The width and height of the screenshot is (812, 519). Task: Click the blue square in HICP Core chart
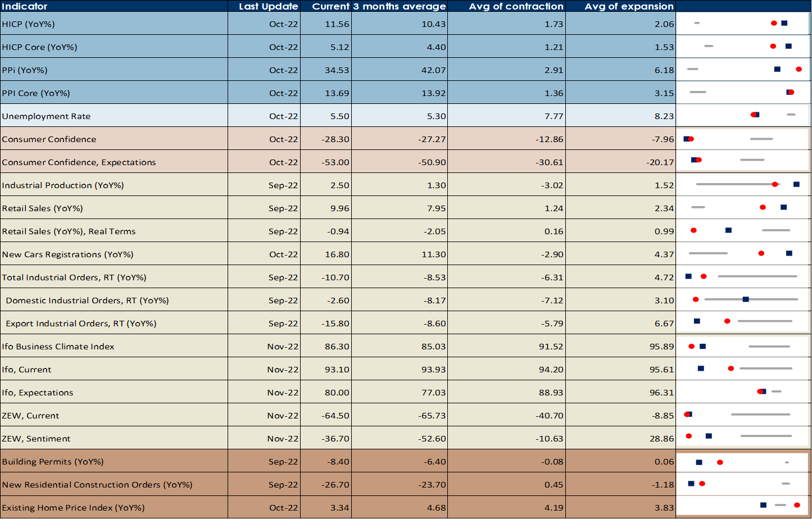(788, 46)
